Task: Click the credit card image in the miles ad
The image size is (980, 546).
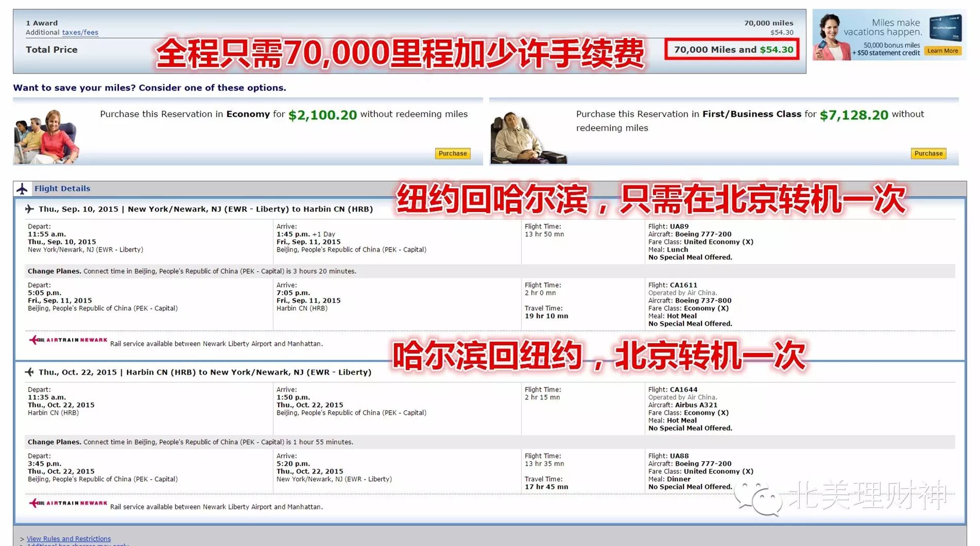Action: (945, 28)
